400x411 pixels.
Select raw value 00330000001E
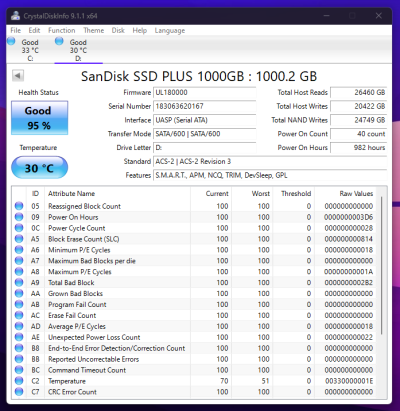[x=349, y=381]
